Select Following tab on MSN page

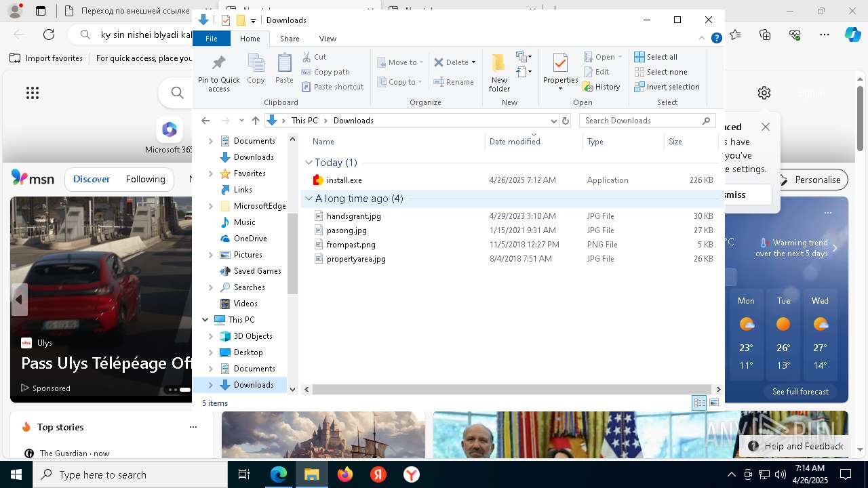point(146,179)
